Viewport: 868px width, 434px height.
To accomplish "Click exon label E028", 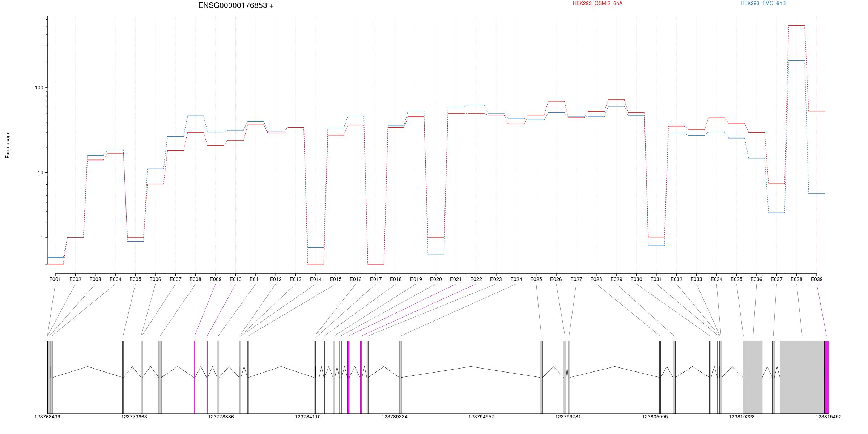I will pyautogui.click(x=596, y=279).
